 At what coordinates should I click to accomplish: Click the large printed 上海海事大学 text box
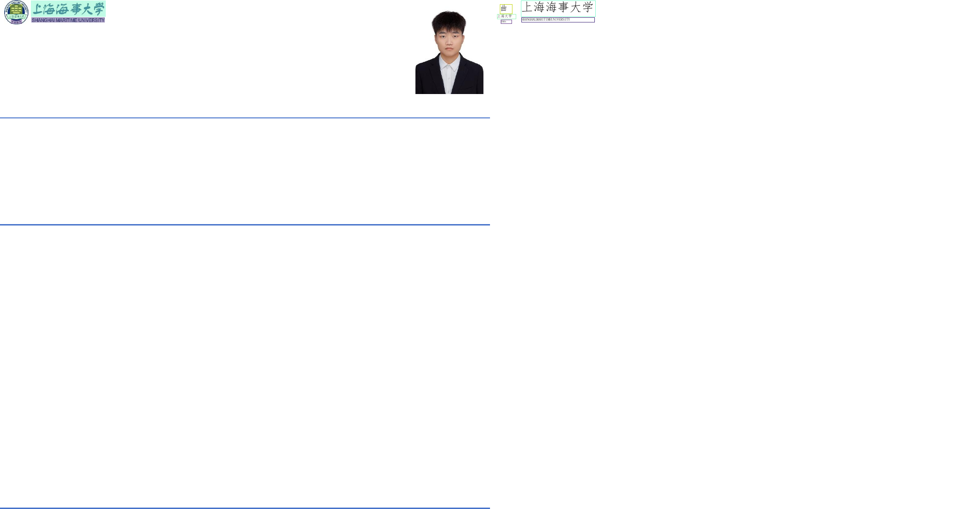pyautogui.click(x=558, y=8)
